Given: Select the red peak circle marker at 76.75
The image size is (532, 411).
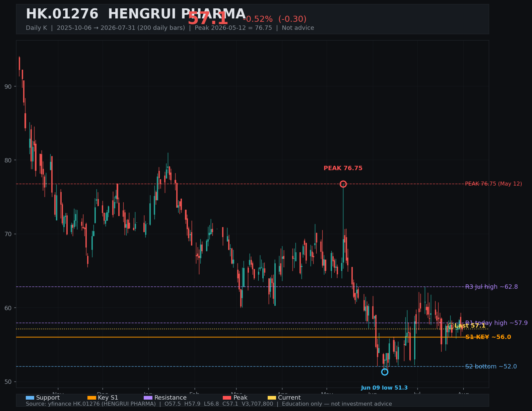Looking at the screenshot, I should click(343, 184).
